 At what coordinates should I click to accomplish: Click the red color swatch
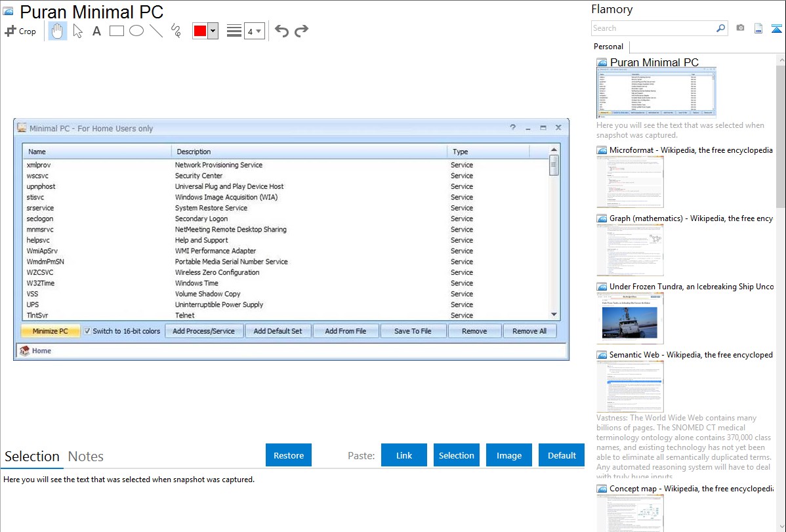pos(200,31)
